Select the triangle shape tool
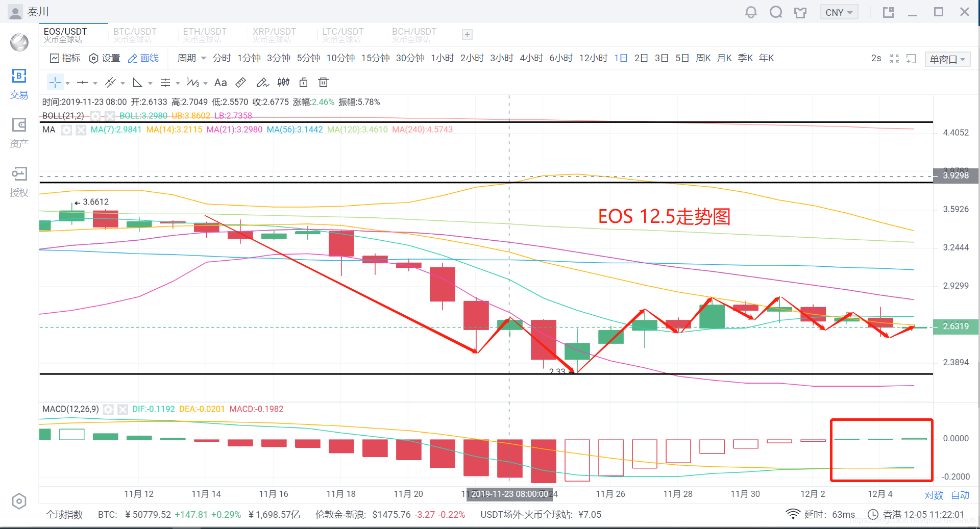Screen dimensions: 980x529 [138, 82]
